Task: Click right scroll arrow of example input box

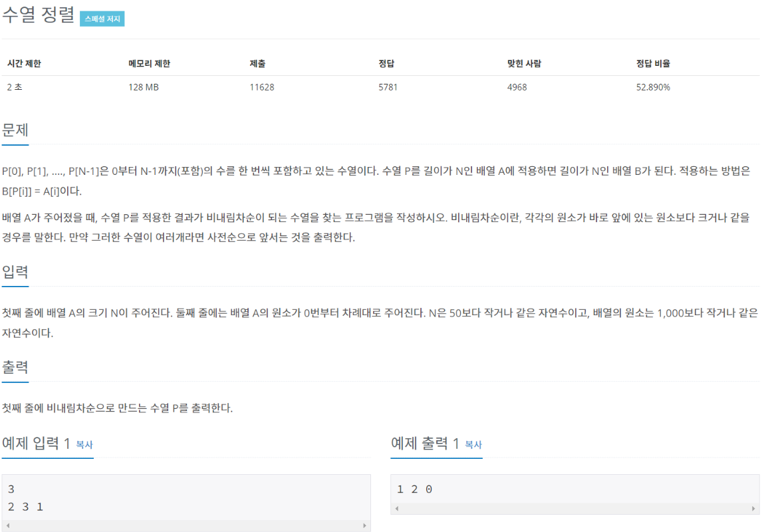Action: 364,525
